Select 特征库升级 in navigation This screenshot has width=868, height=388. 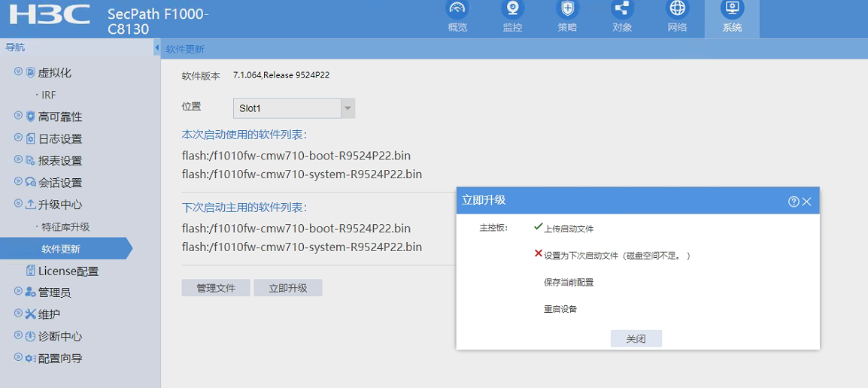pos(65,227)
